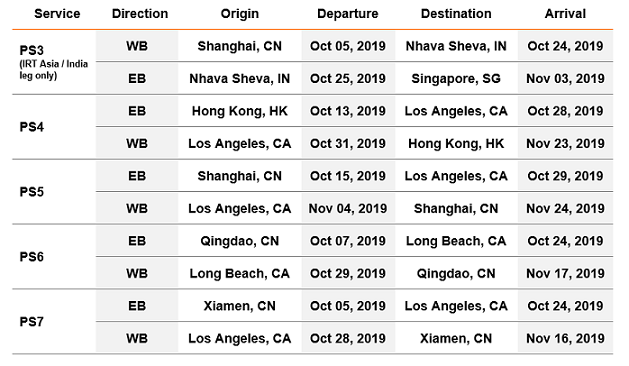Click the Nov 16, 2019 arrival date
Screen dimensions: 629x366
(565, 339)
